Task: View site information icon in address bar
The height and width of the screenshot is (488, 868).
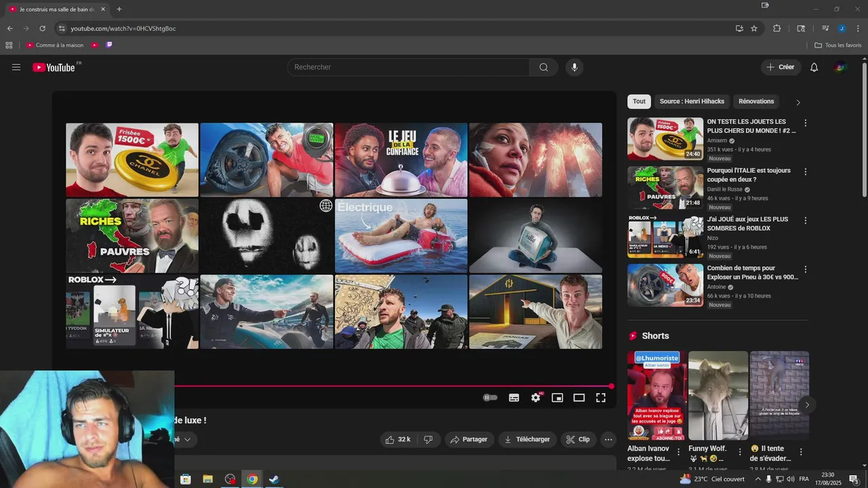Action: (x=62, y=28)
